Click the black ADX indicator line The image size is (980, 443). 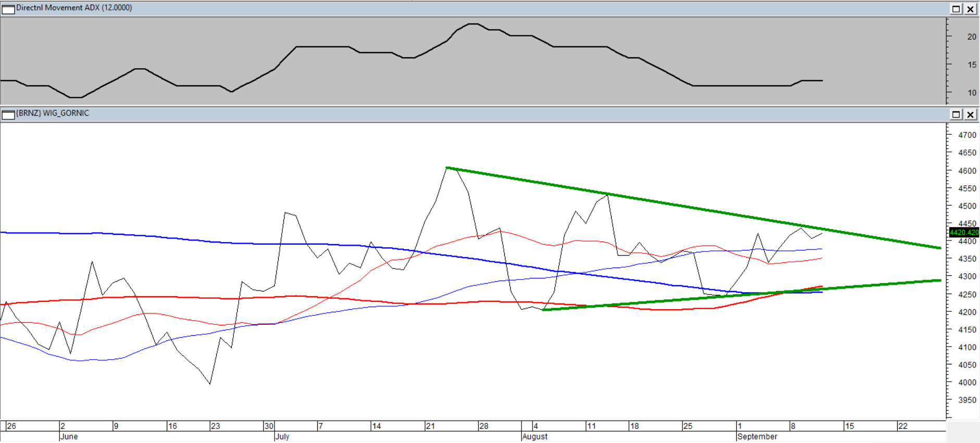pos(323,47)
